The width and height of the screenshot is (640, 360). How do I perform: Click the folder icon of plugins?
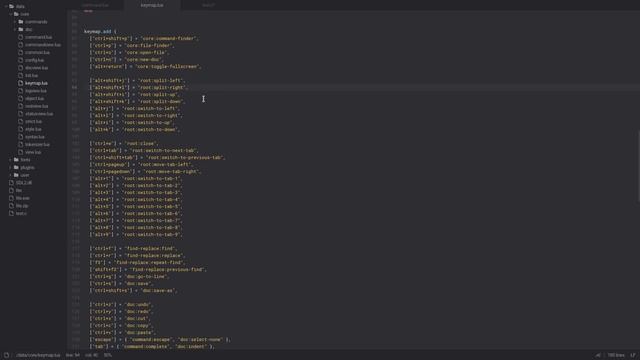[16, 167]
